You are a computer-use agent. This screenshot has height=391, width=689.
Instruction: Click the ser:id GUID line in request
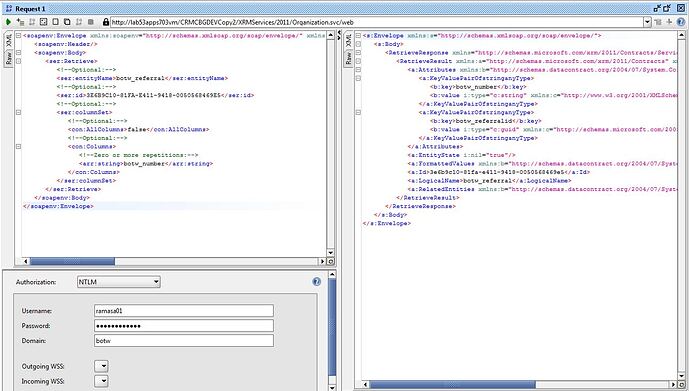pyautogui.click(x=155, y=95)
